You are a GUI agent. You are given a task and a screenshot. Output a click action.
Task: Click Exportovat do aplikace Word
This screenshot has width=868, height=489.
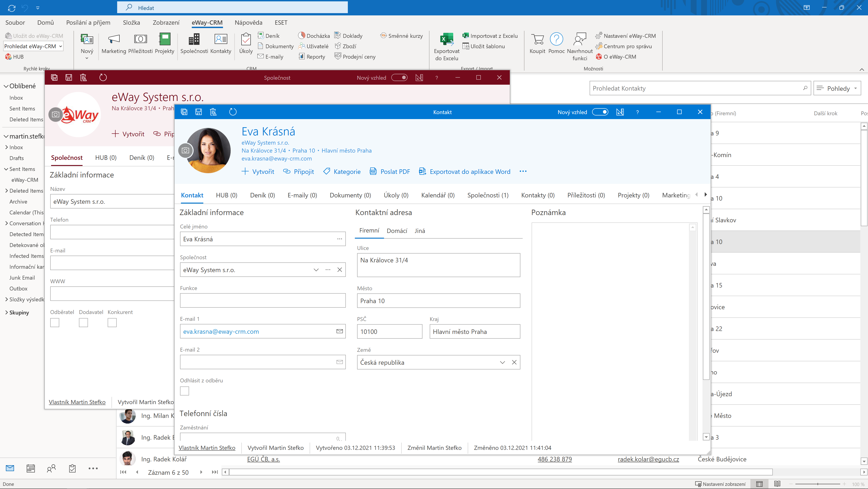[464, 171]
